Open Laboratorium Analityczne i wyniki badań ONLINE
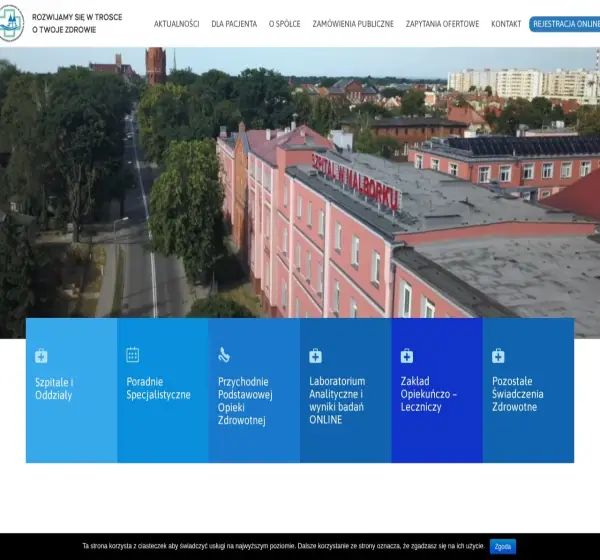This screenshot has width=600, height=560. coord(337,400)
